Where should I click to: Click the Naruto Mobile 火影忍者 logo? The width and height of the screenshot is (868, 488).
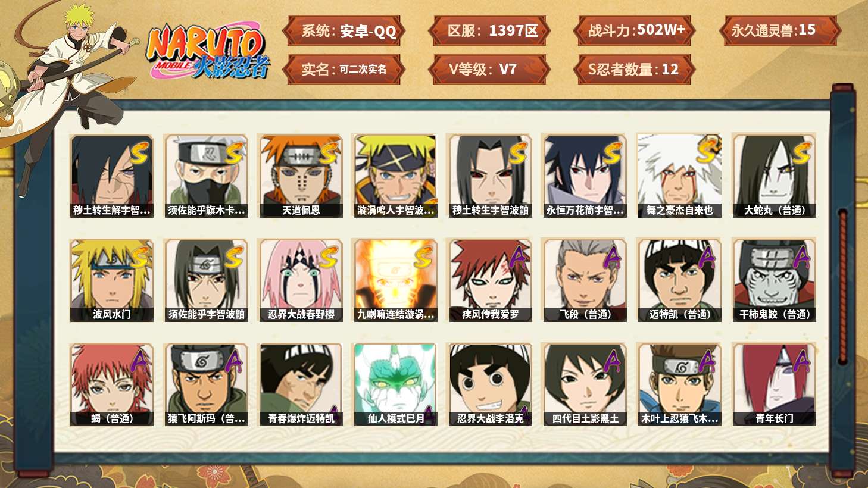(x=207, y=51)
